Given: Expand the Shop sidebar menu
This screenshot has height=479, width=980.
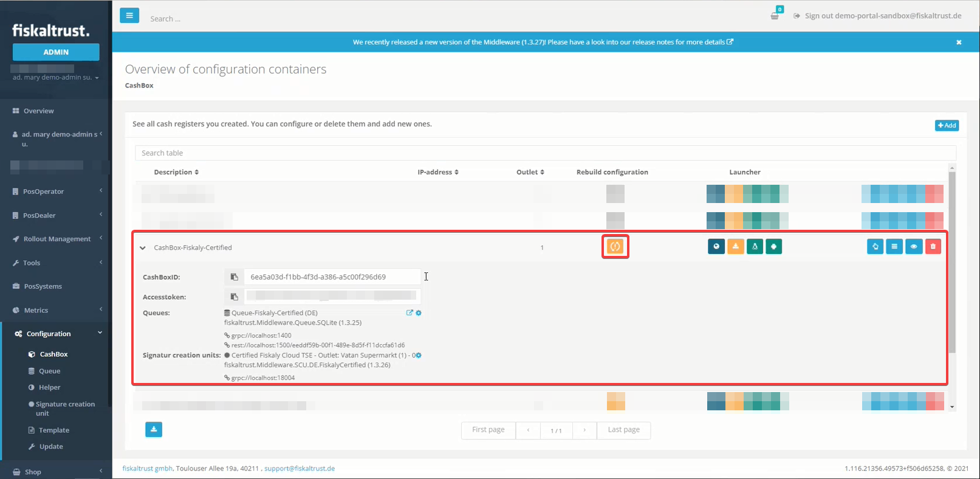Looking at the screenshot, I should click(56, 472).
